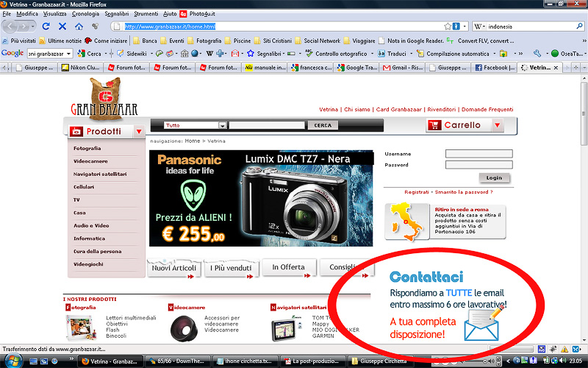Click the page vertical scrollbar thumb
Image resolution: width=588 pixels, height=368 pixels.
tap(584, 113)
